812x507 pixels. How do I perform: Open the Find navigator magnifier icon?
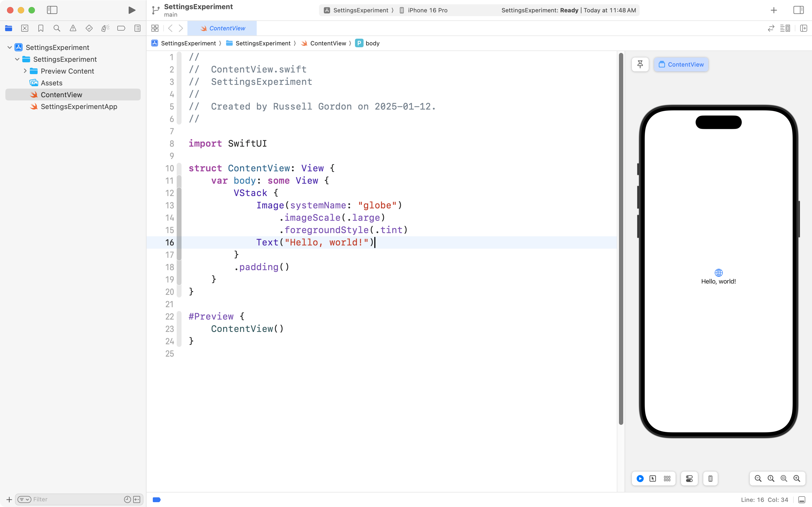point(57,28)
